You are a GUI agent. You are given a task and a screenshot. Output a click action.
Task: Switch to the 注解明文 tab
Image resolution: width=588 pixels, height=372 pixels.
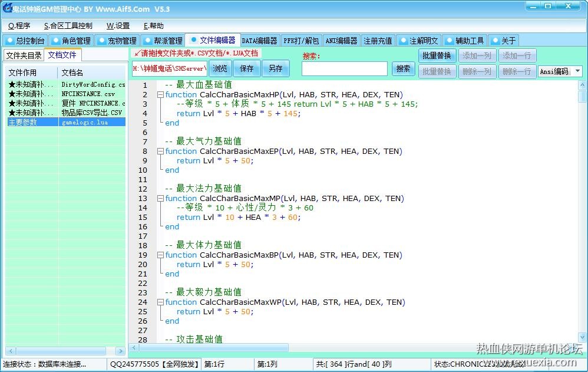419,41
